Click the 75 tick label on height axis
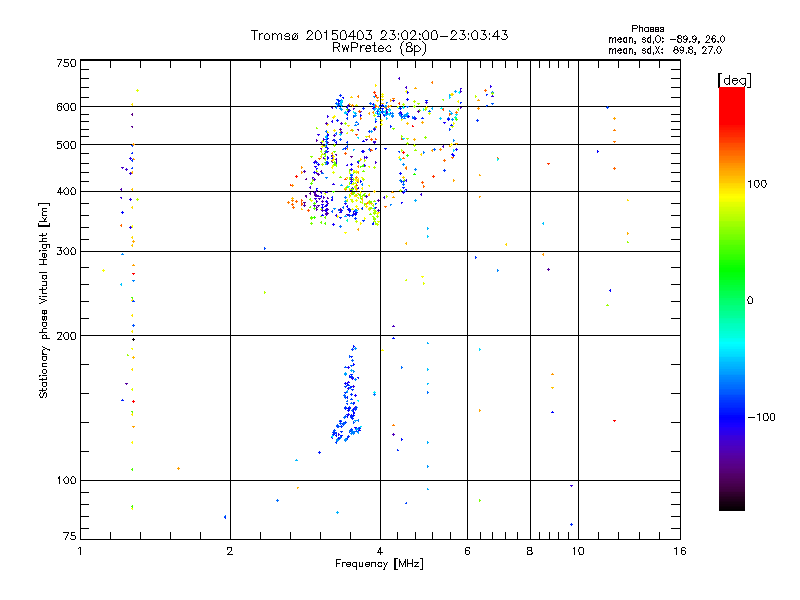This screenshot has width=800, height=600. [70, 536]
